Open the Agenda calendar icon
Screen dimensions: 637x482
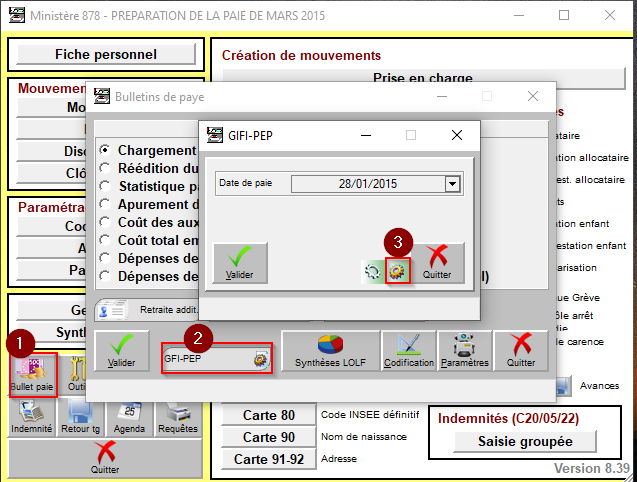pos(129,416)
